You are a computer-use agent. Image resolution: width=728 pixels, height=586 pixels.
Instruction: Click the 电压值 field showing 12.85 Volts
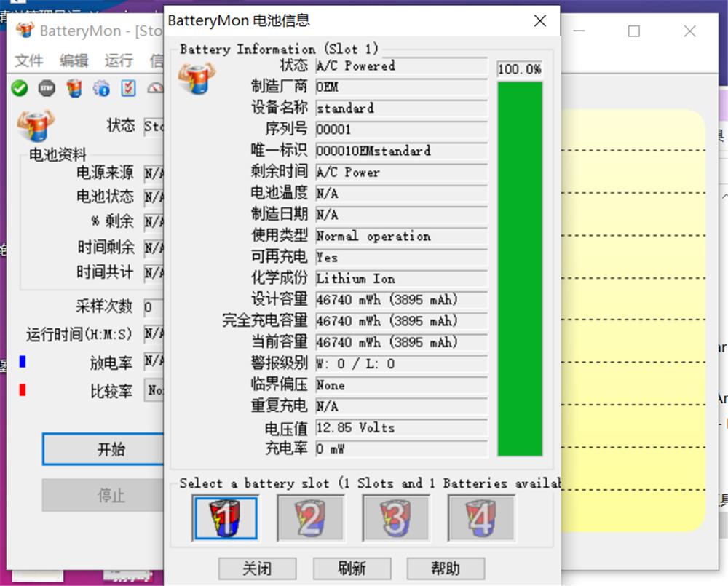tap(400, 428)
